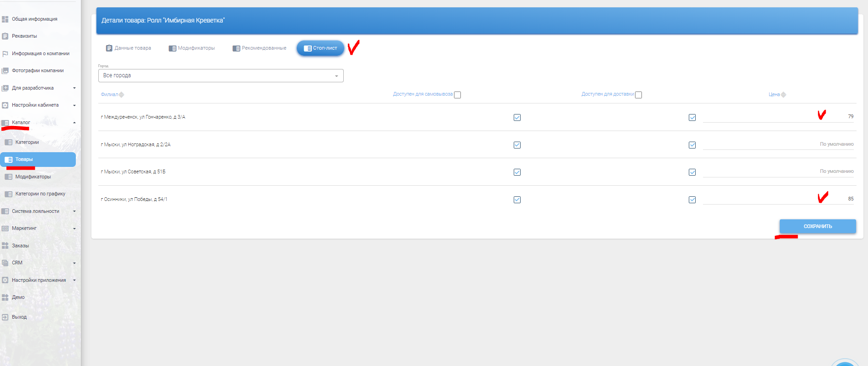
Task: Click the Цена column sort icon
Action: tap(783, 95)
